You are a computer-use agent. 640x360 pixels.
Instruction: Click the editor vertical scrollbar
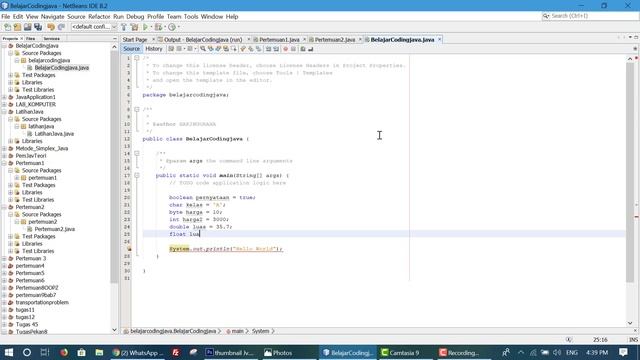coord(630,171)
